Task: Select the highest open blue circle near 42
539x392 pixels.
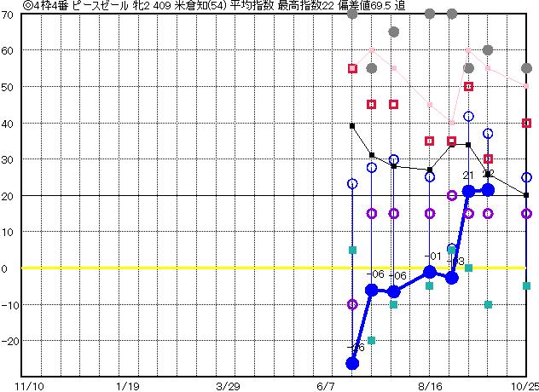Action: pyautogui.click(x=468, y=116)
